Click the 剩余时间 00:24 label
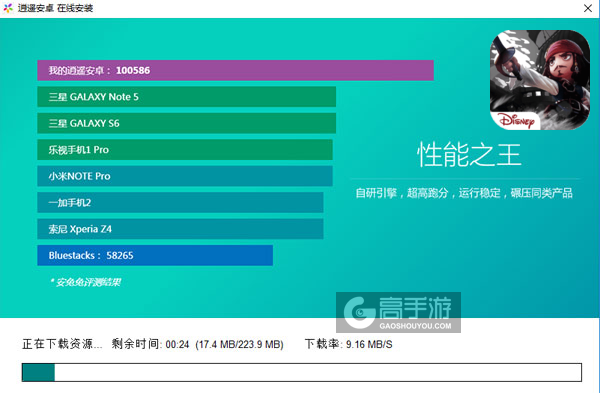Viewport: 600px width, 393px height. tap(150, 344)
